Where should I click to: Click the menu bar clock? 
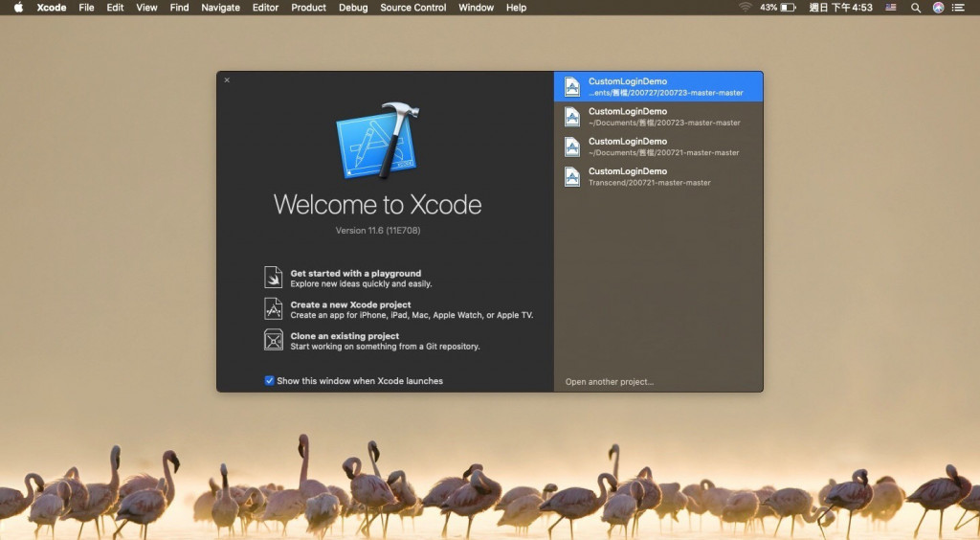840,8
